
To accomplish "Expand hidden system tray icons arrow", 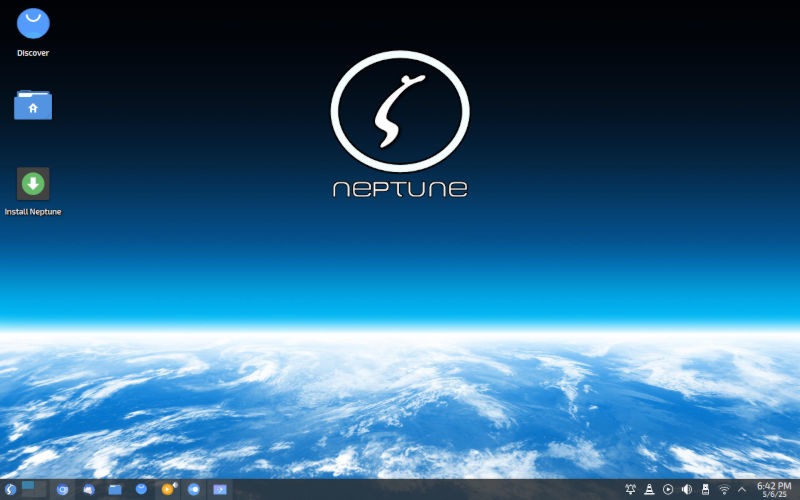I will click(742, 490).
